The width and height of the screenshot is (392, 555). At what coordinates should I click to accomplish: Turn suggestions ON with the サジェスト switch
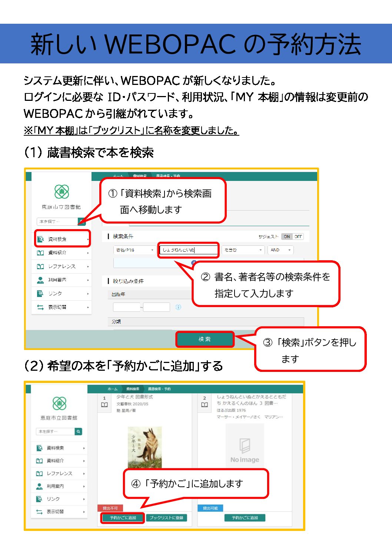click(x=286, y=237)
